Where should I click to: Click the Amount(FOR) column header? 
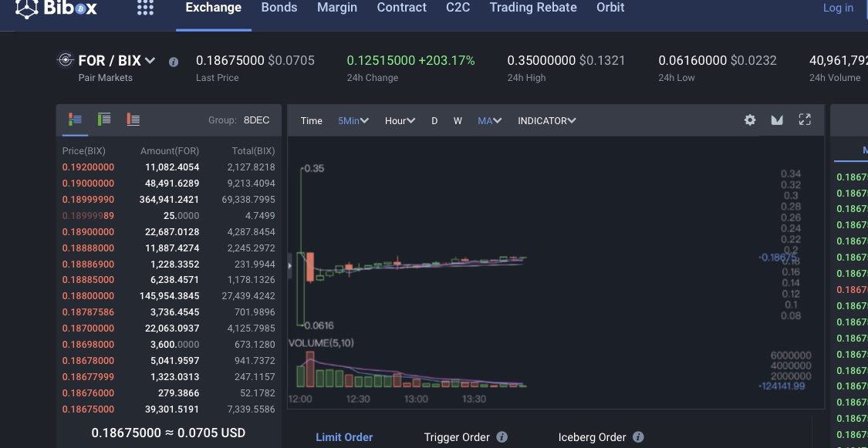point(170,151)
